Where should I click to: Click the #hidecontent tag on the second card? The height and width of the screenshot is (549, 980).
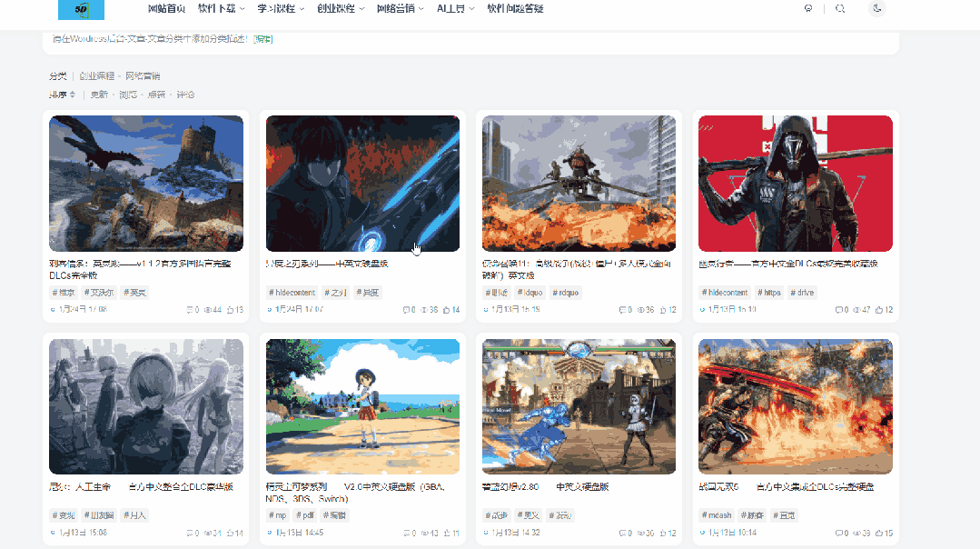coord(292,293)
